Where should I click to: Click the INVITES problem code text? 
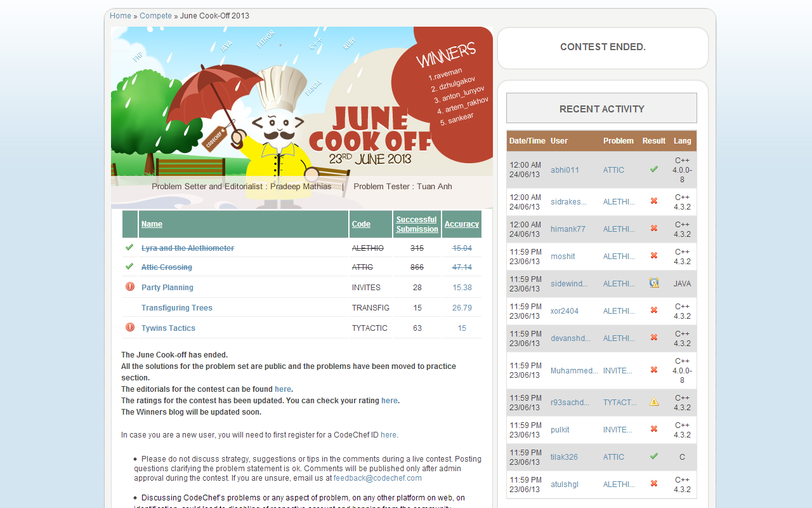(x=366, y=288)
